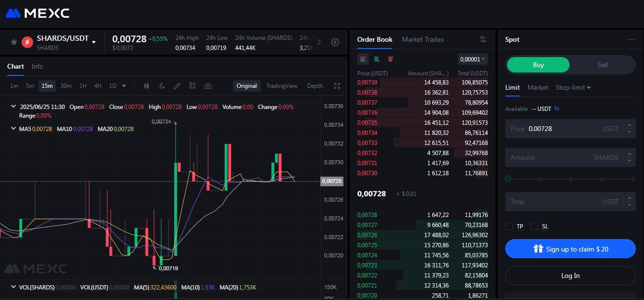Select 15m timeframe
The width and height of the screenshot is (644, 300).
(x=47, y=86)
